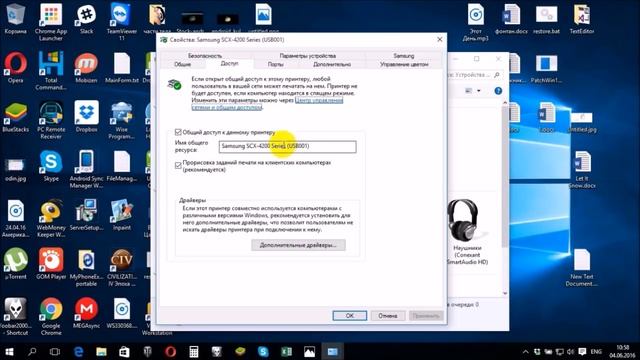
Task: Open the Mobizen desktop shortcut
Action: coord(86,68)
